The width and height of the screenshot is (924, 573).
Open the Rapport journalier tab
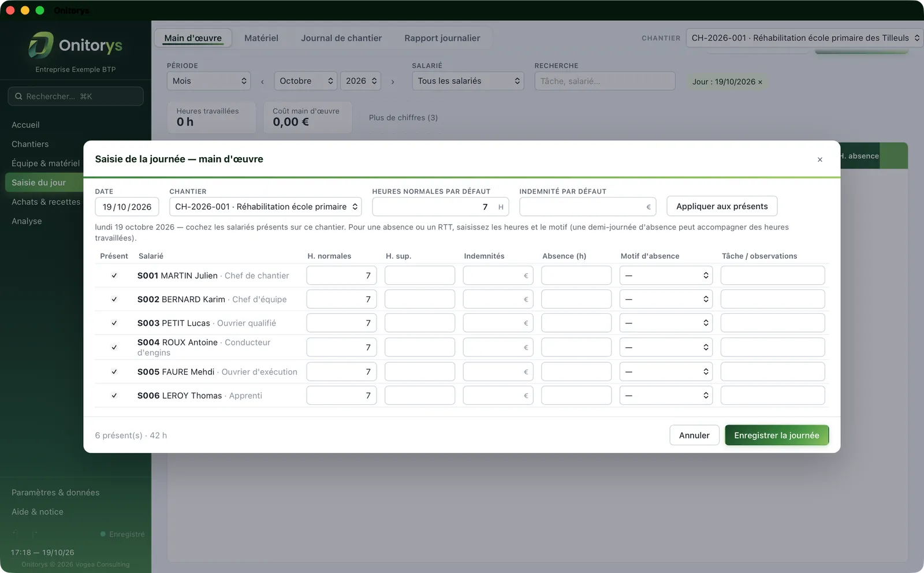pyautogui.click(x=442, y=38)
